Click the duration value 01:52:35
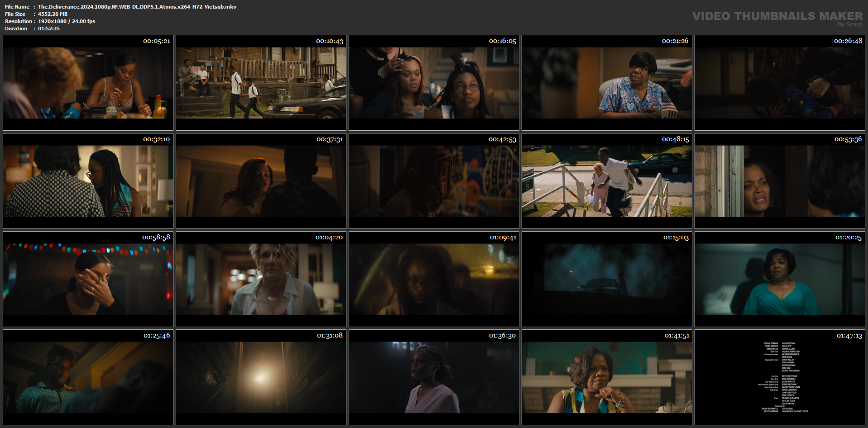This screenshot has height=428, width=868. (x=49, y=29)
